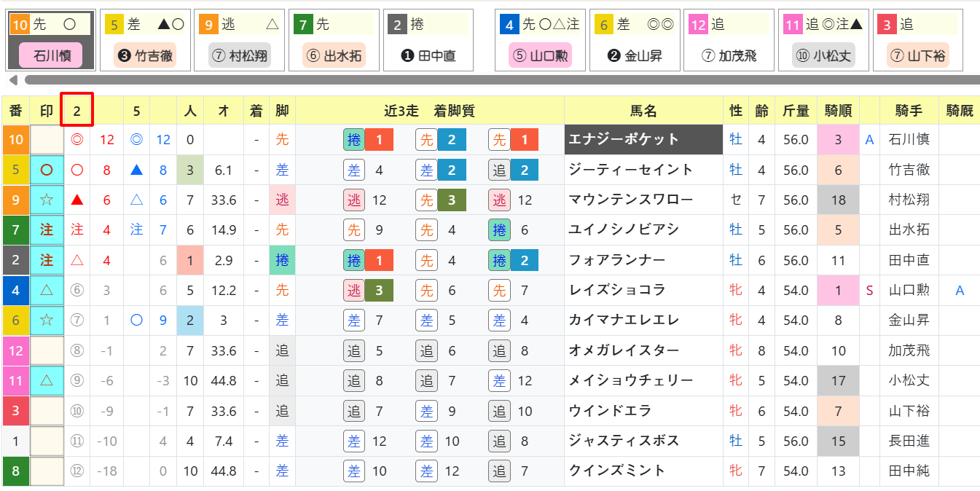Click jockey name 田中純
980x491 pixels.
point(909,471)
